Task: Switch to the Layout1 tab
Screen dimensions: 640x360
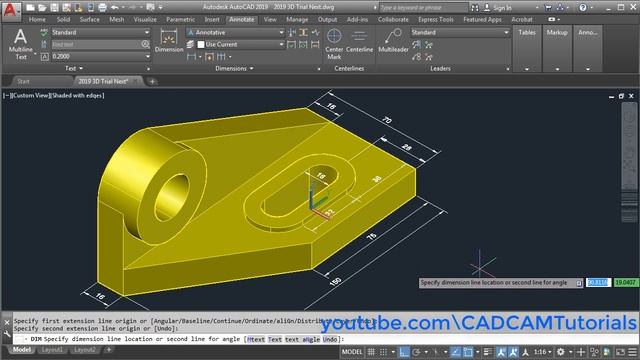Action: tap(52, 350)
